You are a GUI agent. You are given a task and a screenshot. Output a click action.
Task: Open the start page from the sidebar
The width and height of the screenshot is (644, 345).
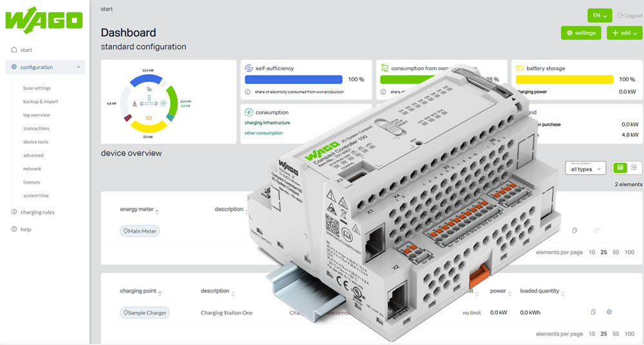(26, 50)
